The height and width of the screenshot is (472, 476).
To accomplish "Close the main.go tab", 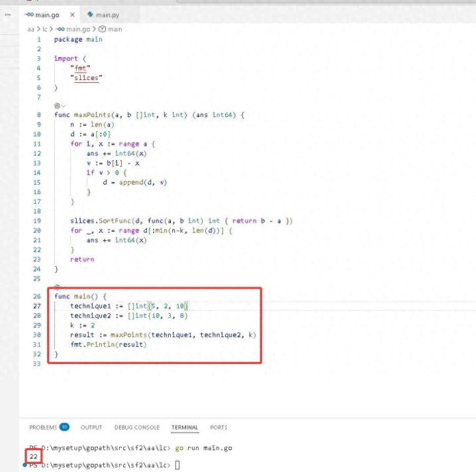I will (x=72, y=15).
